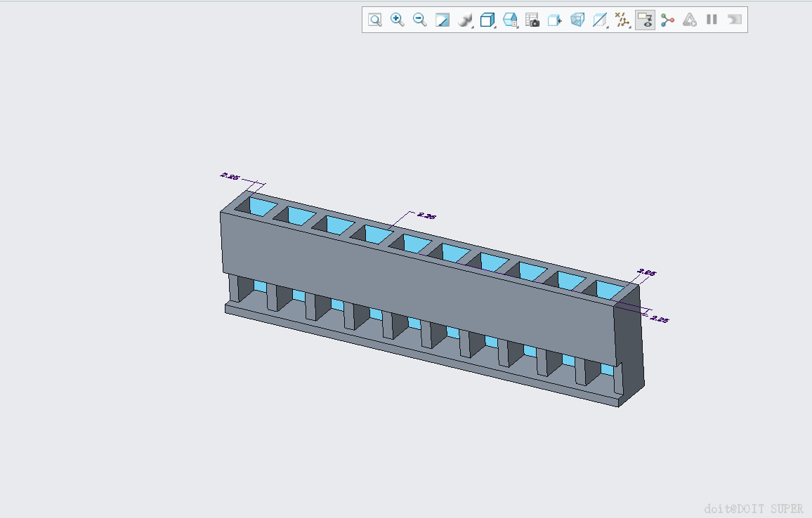Click the Zoom Out magnifier icon

point(420,20)
